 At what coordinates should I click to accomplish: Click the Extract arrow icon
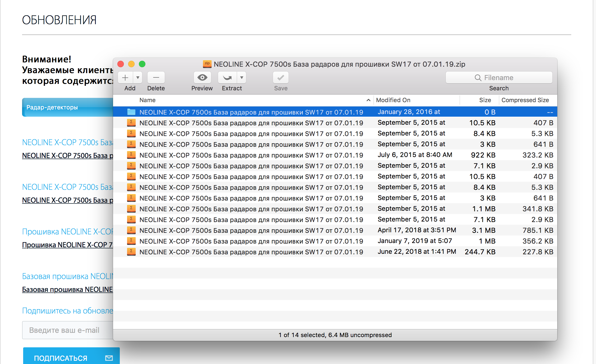coord(227,78)
